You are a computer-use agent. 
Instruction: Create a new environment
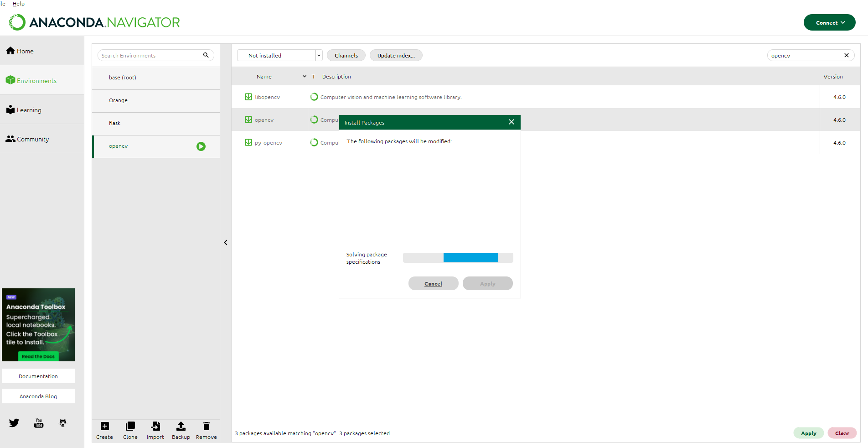pos(104,431)
